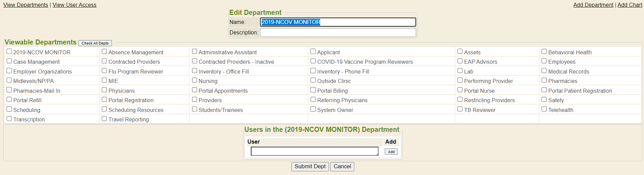Click the small Add user button
This screenshot has width=644, height=175.
(x=391, y=152)
